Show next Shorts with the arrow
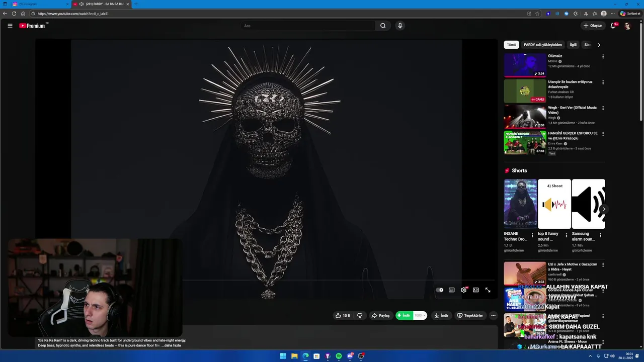The width and height of the screenshot is (644, 362). [603, 209]
